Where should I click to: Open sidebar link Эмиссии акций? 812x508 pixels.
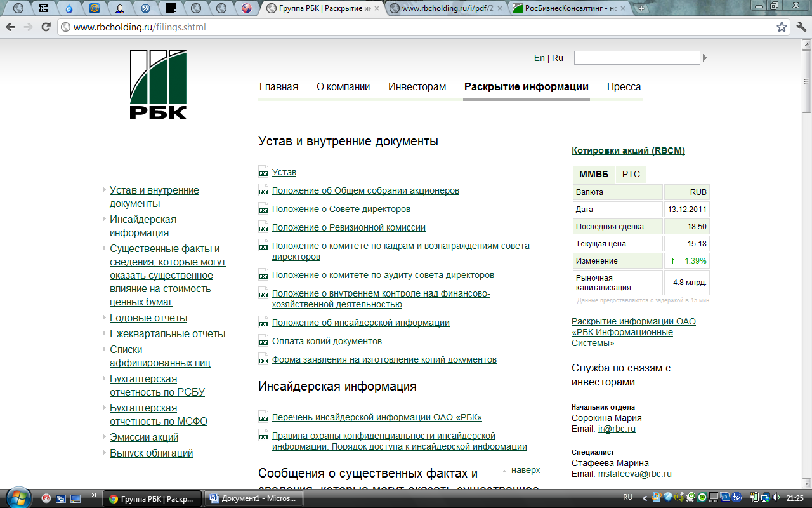(144, 438)
